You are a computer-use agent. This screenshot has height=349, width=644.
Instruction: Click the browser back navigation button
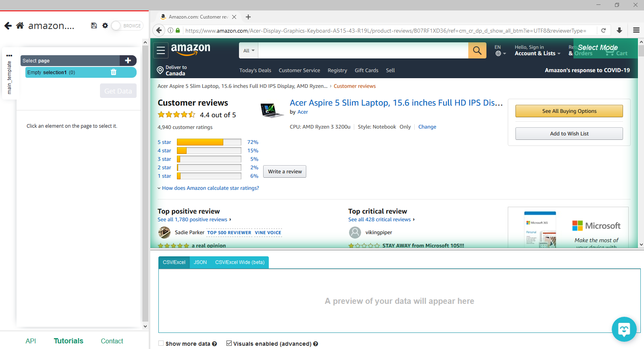point(159,30)
